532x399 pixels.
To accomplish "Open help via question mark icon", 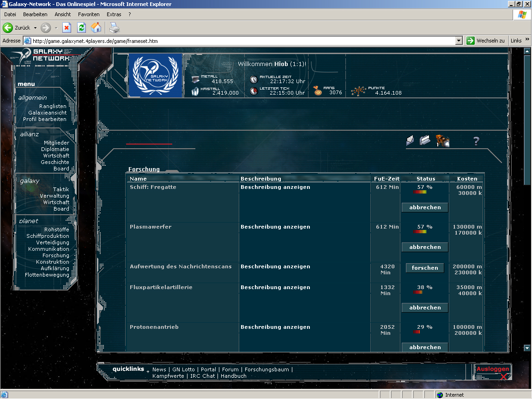I will (x=477, y=141).
